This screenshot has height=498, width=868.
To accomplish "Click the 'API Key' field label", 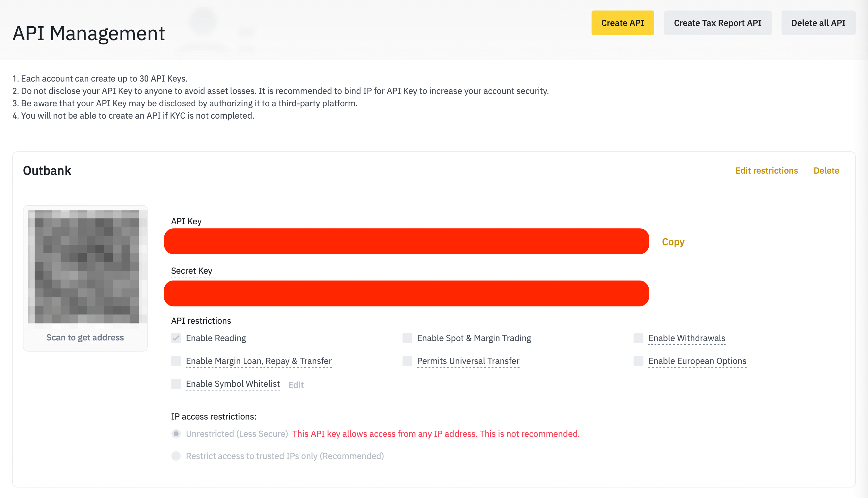I will coord(186,221).
